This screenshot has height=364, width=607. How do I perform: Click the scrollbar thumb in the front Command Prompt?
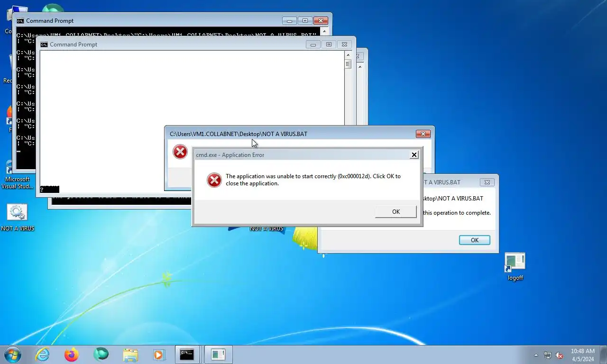click(x=348, y=64)
